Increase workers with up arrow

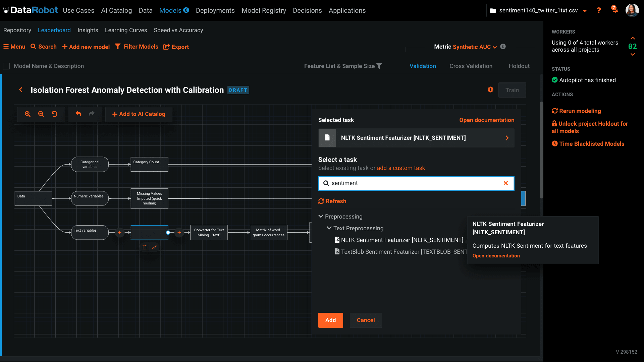point(633,38)
